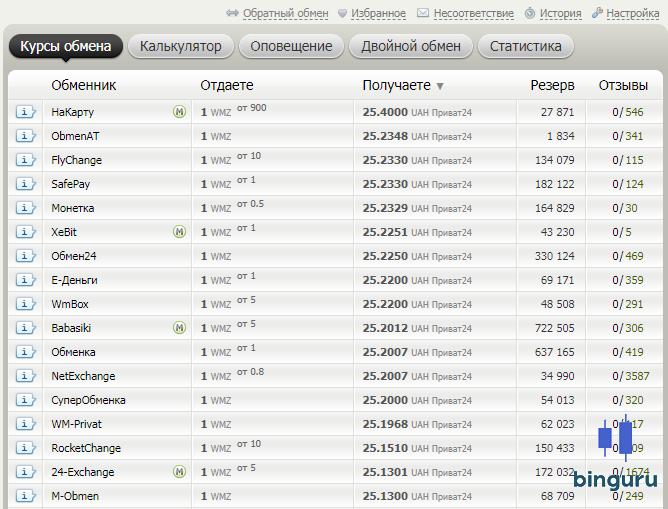Switch to the Статистика tab
This screenshot has height=509, width=668.
pos(526,46)
